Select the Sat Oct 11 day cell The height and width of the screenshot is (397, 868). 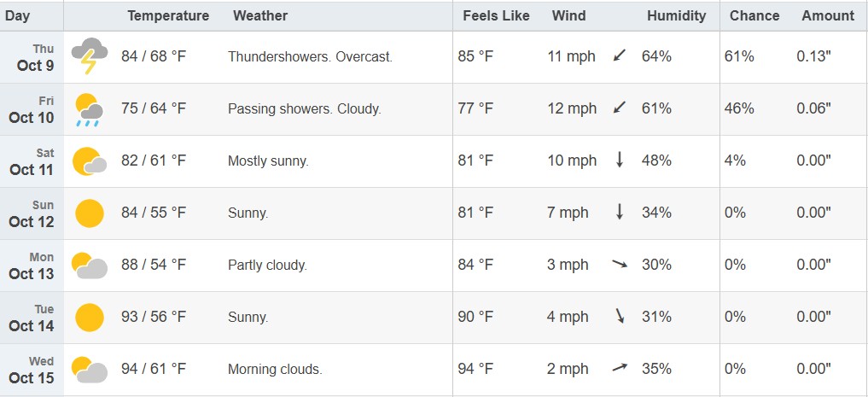tap(32, 161)
